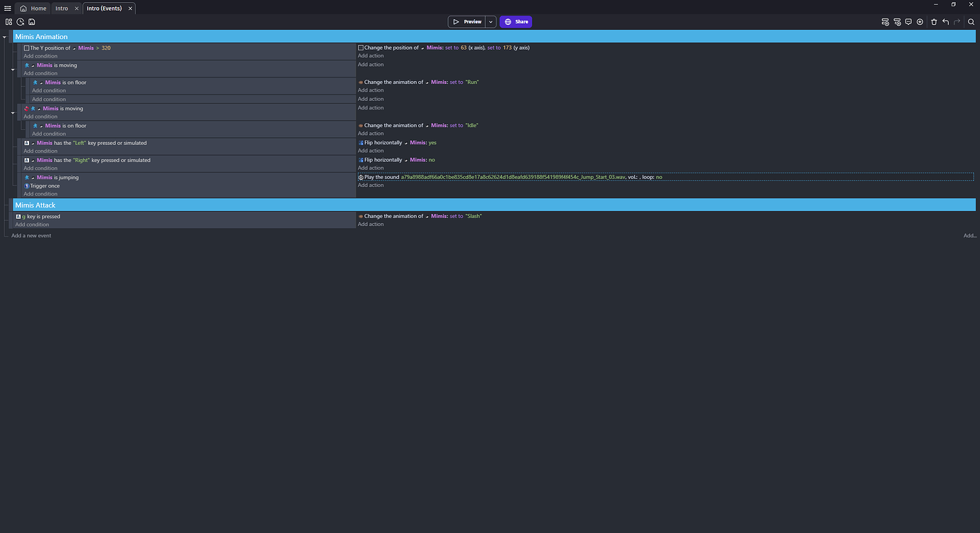Add a sub-event using the toolbar icon
This screenshot has height=533, width=980.
tap(896, 22)
